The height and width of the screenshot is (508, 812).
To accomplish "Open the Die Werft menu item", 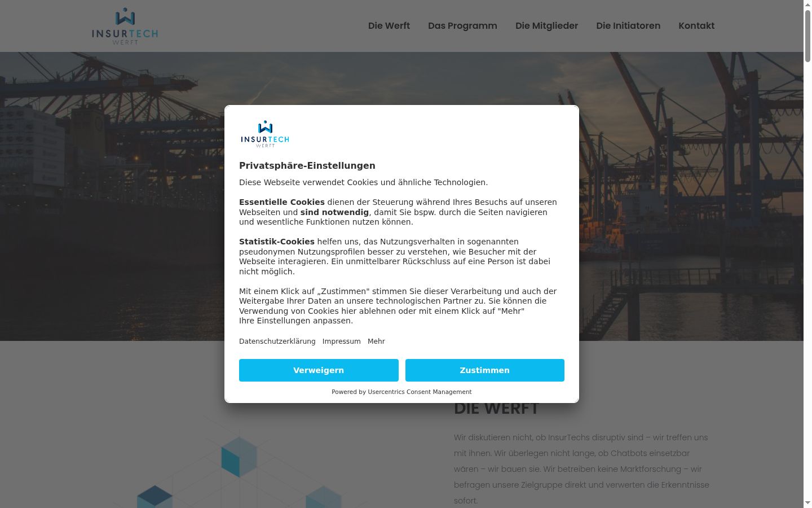I will 389,26.
